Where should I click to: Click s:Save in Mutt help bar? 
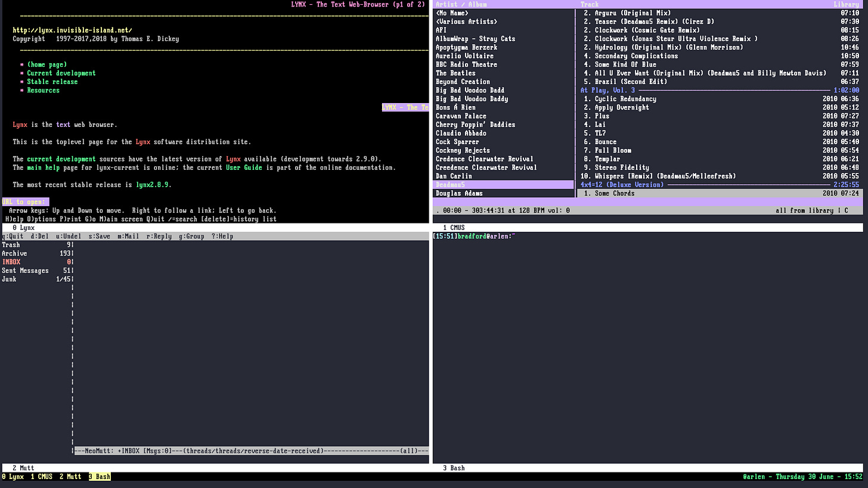point(100,237)
